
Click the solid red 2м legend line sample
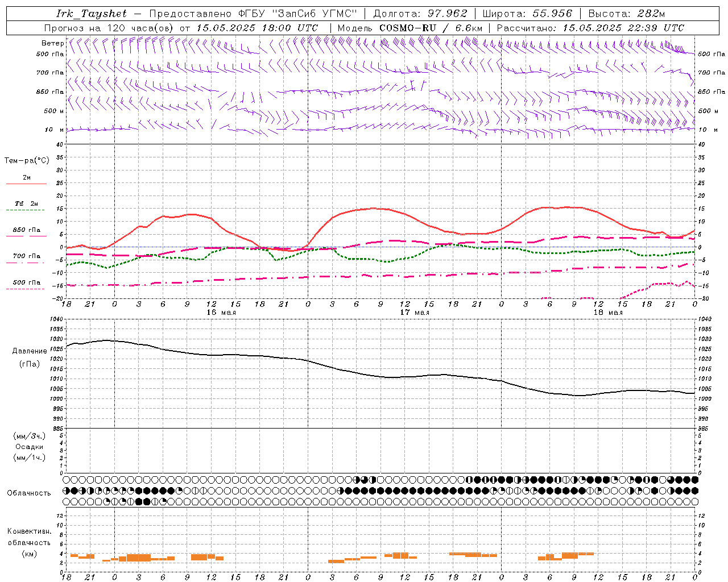click(x=26, y=184)
